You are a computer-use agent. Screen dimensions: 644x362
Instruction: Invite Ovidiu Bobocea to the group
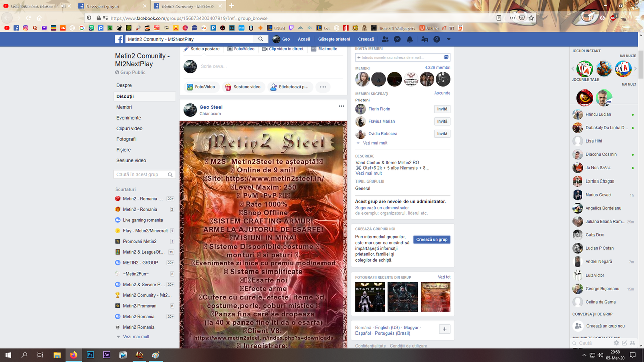pyautogui.click(x=442, y=134)
